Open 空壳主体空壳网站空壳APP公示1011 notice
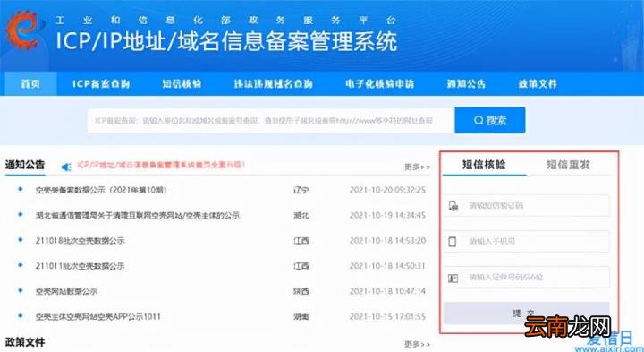644x352 pixels. click(x=98, y=317)
